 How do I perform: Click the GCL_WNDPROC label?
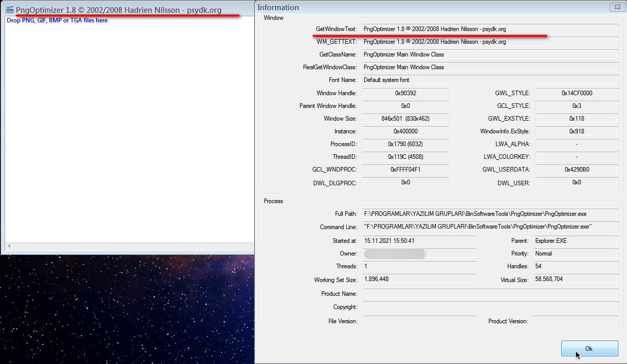335,170
